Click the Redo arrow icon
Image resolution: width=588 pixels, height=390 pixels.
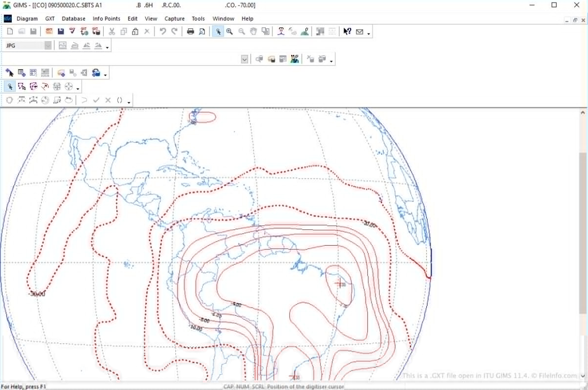pos(174,32)
